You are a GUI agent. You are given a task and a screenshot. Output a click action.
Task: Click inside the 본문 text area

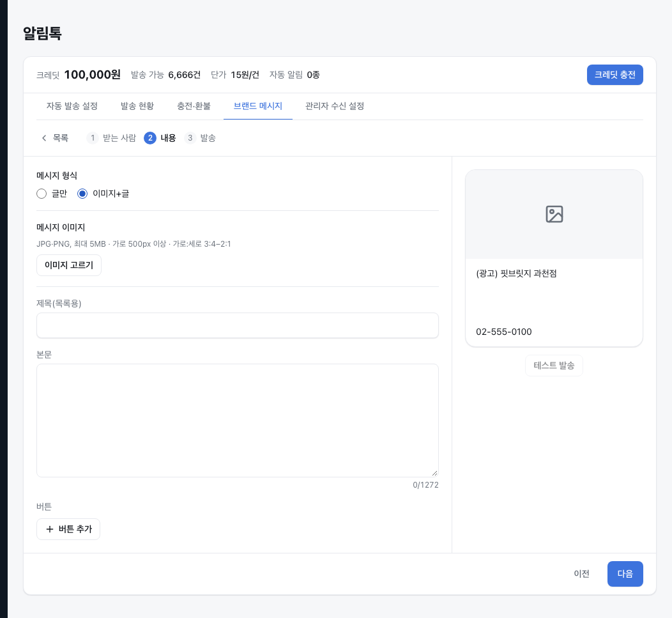[x=238, y=421]
